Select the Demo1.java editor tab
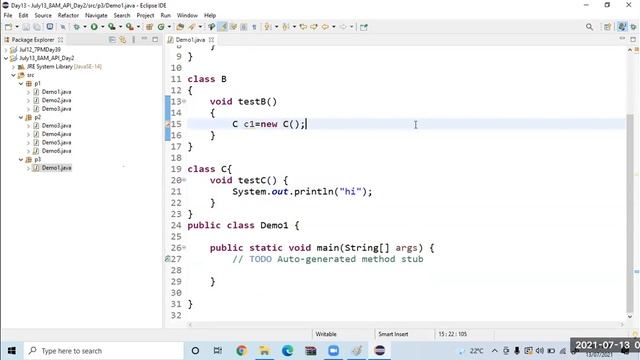The width and height of the screenshot is (640, 360). click(x=190, y=40)
